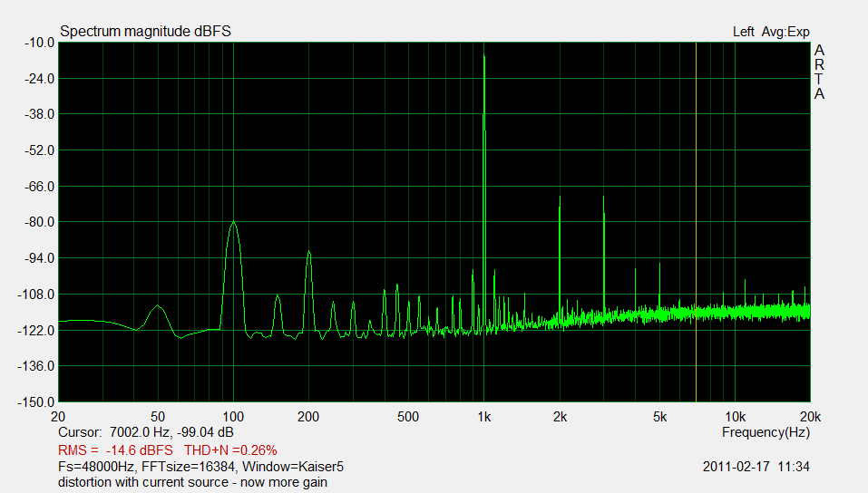Click the '-80.0' y-axis label
The image size is (868, 493).
click(x=39, y=222)
